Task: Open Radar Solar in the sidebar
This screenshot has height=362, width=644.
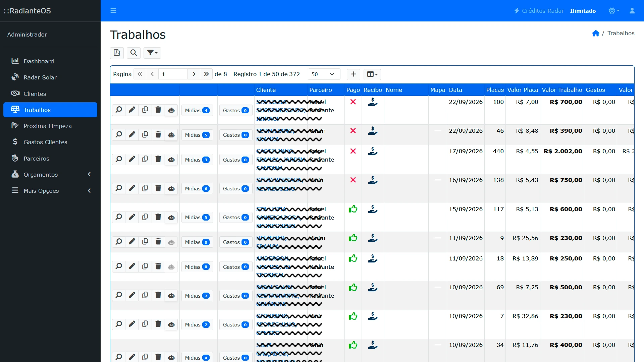Action: (x=50, y=77)
